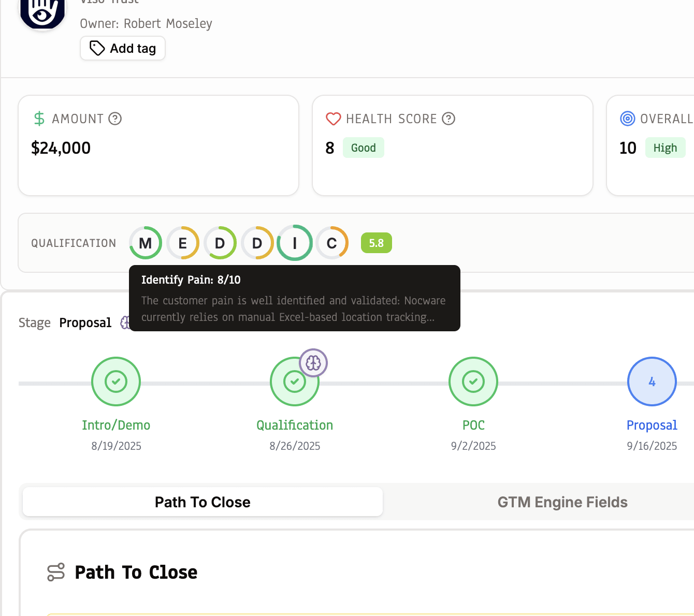Click the 8/26/2025 date
This screenshot has height=616, width=694.
295,446
